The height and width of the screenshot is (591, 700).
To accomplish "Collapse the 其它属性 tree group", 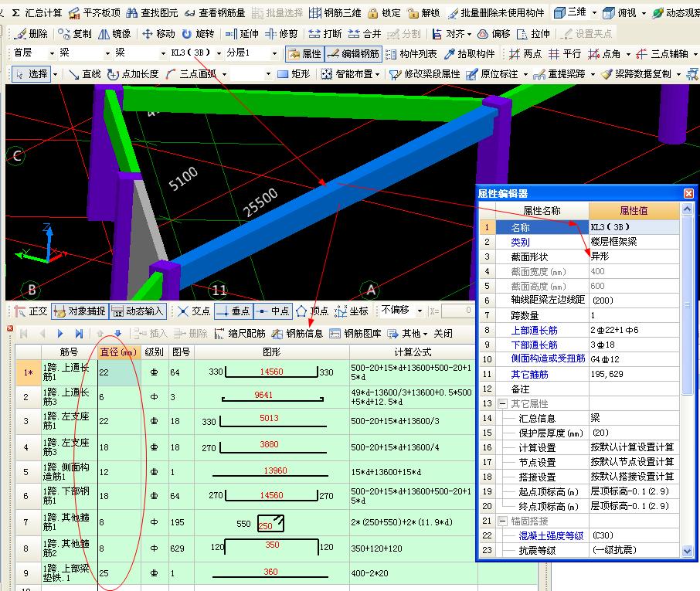I will coord(502,403).
